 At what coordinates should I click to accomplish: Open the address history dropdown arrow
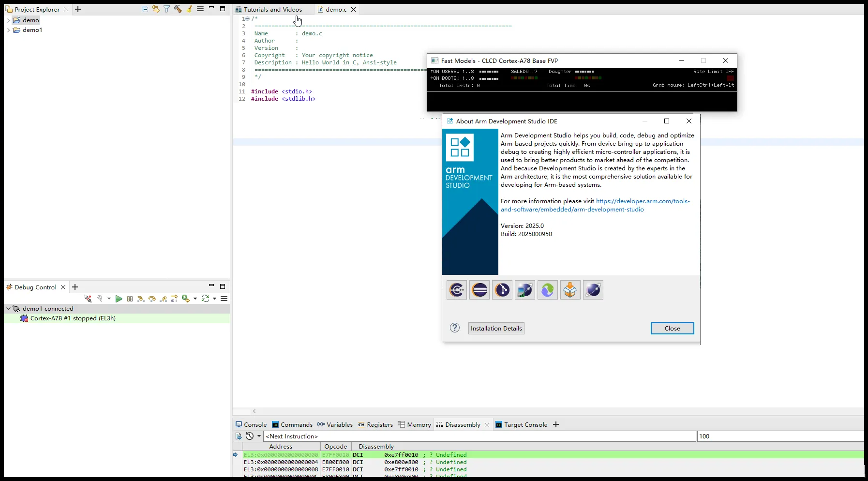pos(259,436)
